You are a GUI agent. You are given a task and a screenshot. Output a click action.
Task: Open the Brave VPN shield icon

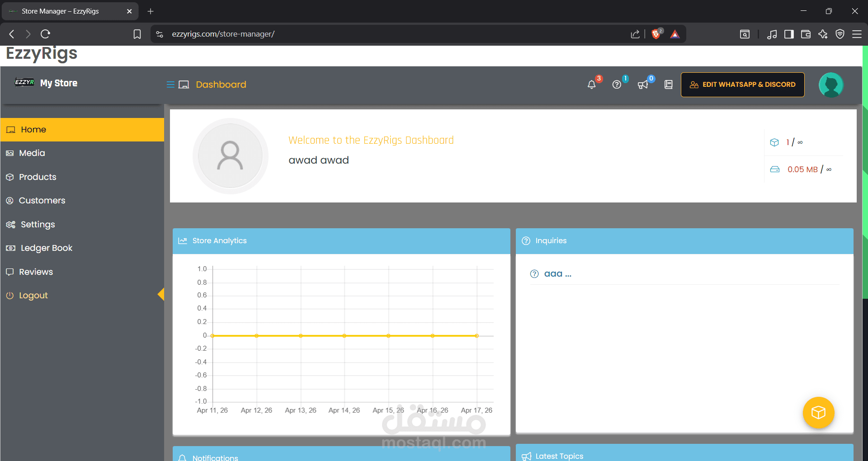click(x=840, y=34)
